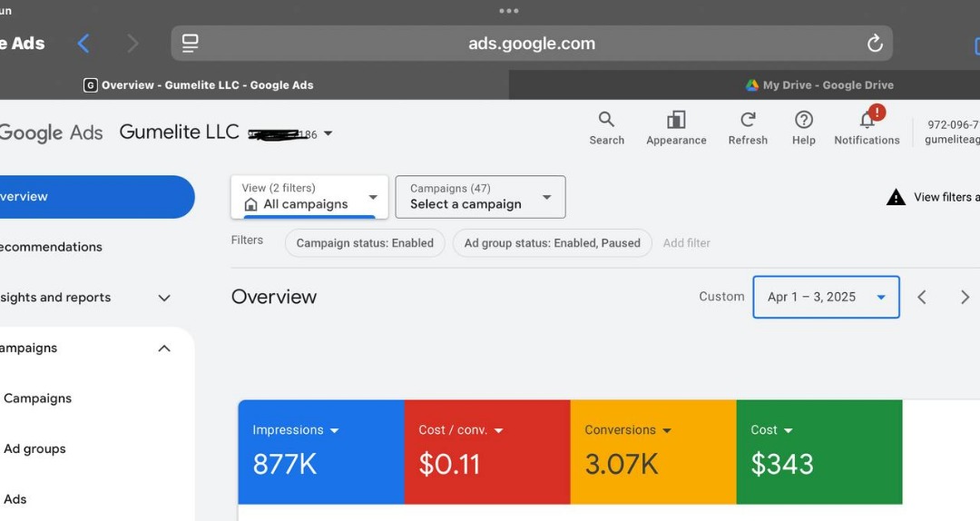
Task: Open the Apr 1 – 3, 2025 date range dropdown
Action: click(827, 297)
